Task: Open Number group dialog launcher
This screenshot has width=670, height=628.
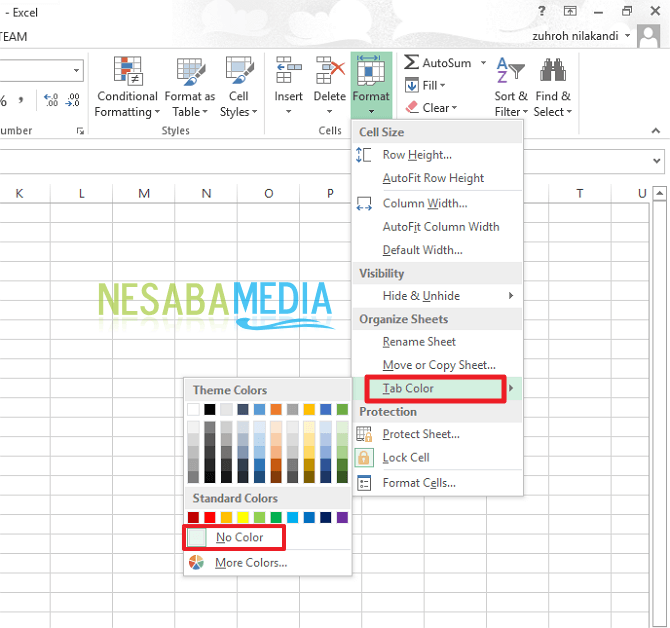Action: [80, 131]
